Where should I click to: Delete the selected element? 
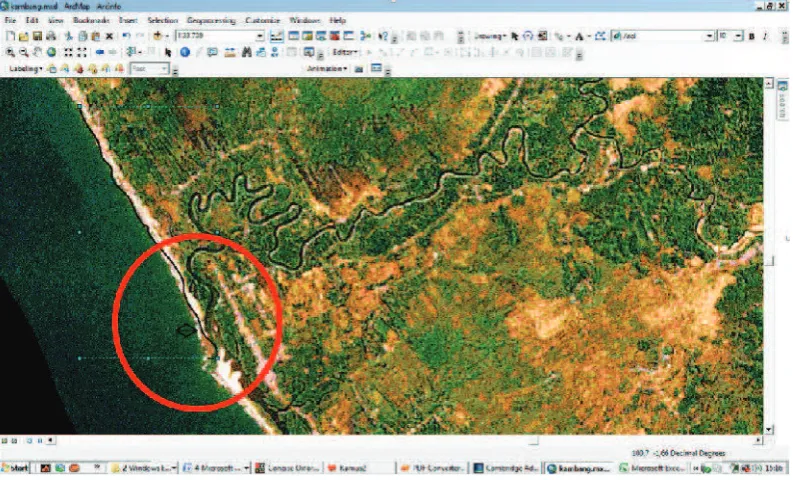click(109, 36)
